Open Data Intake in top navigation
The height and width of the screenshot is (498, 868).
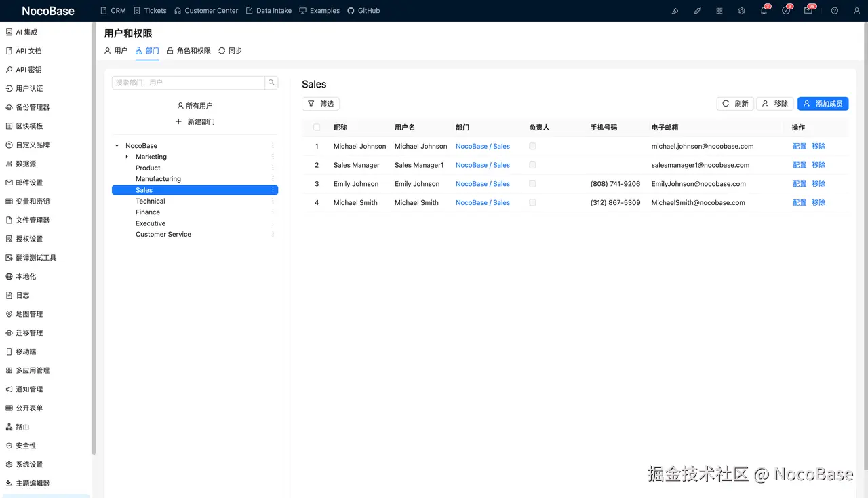click(x=269, y=11)
